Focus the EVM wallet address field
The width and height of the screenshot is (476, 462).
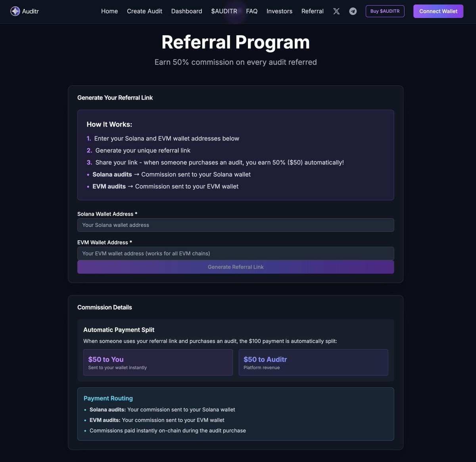(236, 253)
